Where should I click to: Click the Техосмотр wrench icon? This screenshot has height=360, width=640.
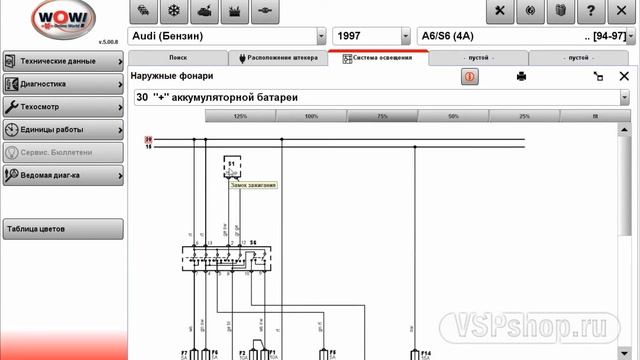pyautogui.click(x=11, y=107)
